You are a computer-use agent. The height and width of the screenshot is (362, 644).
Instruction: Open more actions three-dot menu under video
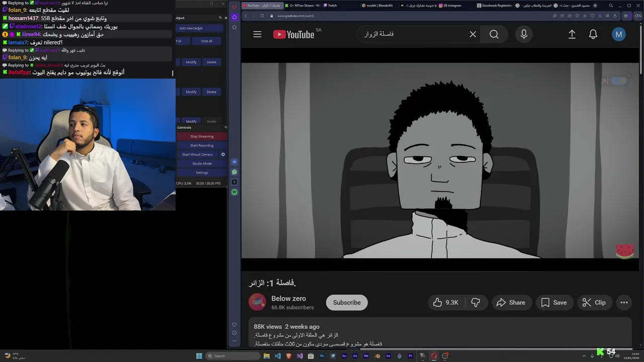pyautogui.click(x=624, y=302)
